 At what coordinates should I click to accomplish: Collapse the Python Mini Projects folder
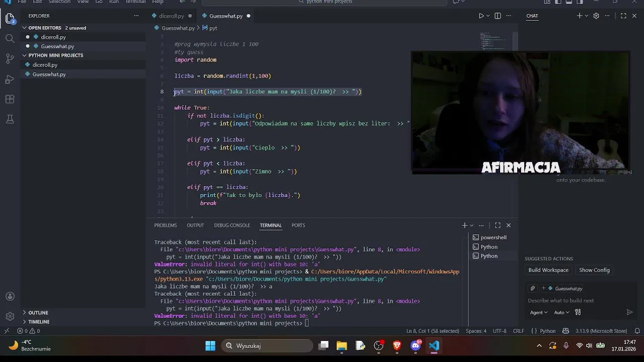tap(55, 55)
